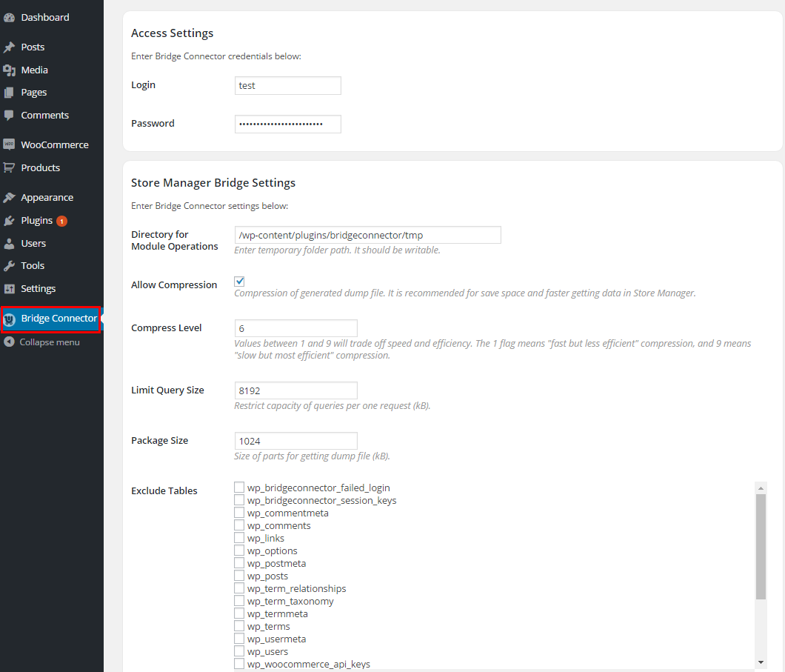Click the Exclude Tables scroll down arrow
The height and width of the screenshot is (672, 785).
[761, 662]
